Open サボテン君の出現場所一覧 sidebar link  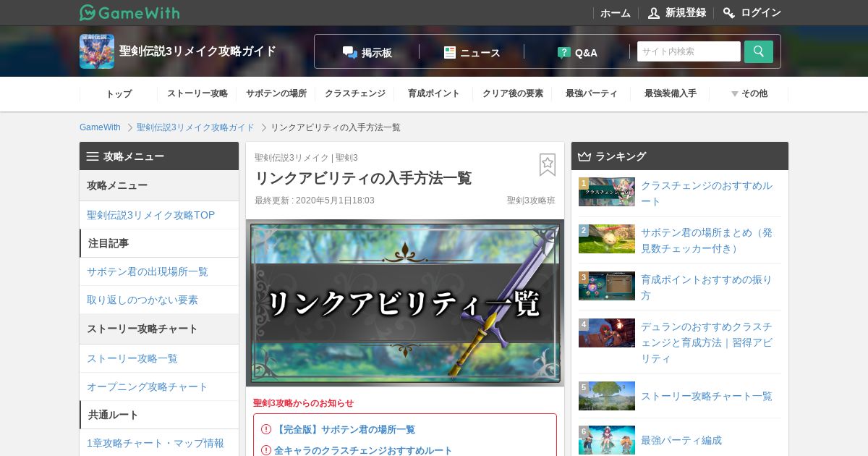148,271
